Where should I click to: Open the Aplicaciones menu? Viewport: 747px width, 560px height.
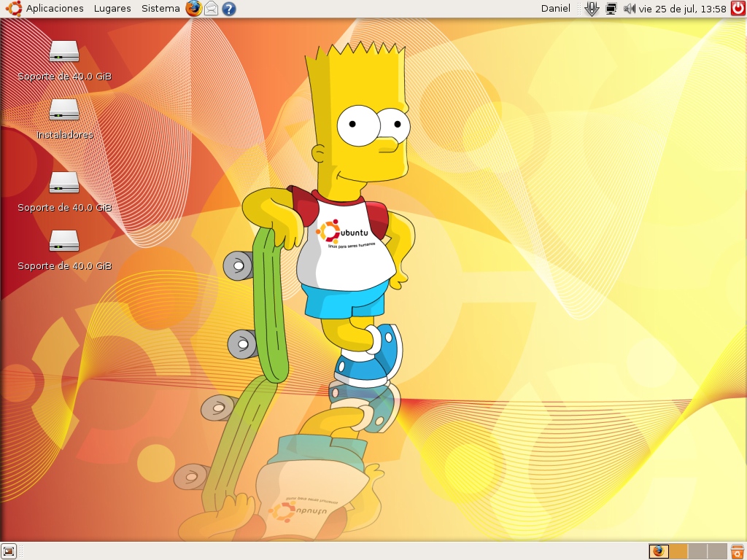(x=45, y=9)
